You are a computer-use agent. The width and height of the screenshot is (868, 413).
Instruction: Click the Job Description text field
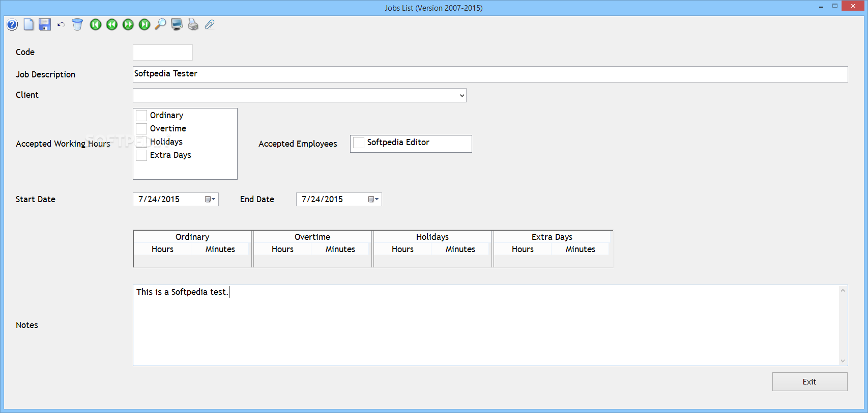click(490, 74)
